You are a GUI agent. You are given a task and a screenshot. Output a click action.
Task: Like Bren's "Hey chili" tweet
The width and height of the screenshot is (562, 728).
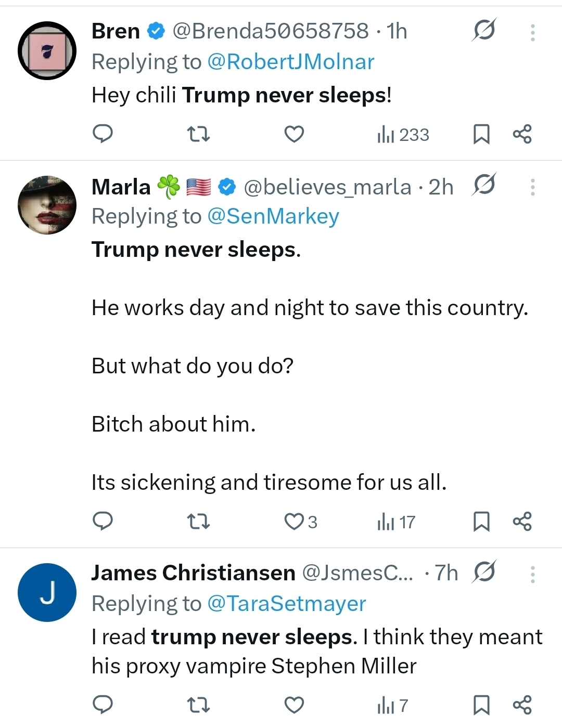[x=294, y=134]
